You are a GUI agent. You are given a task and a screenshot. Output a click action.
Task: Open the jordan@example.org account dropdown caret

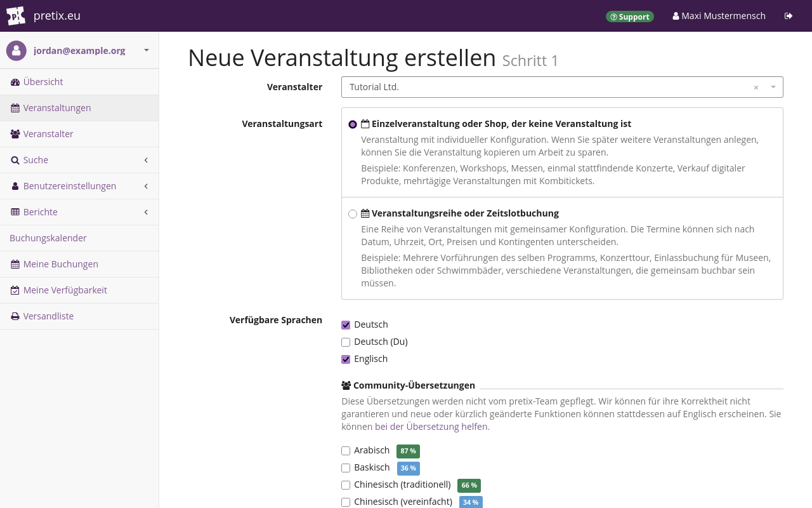tap(147, 50)
